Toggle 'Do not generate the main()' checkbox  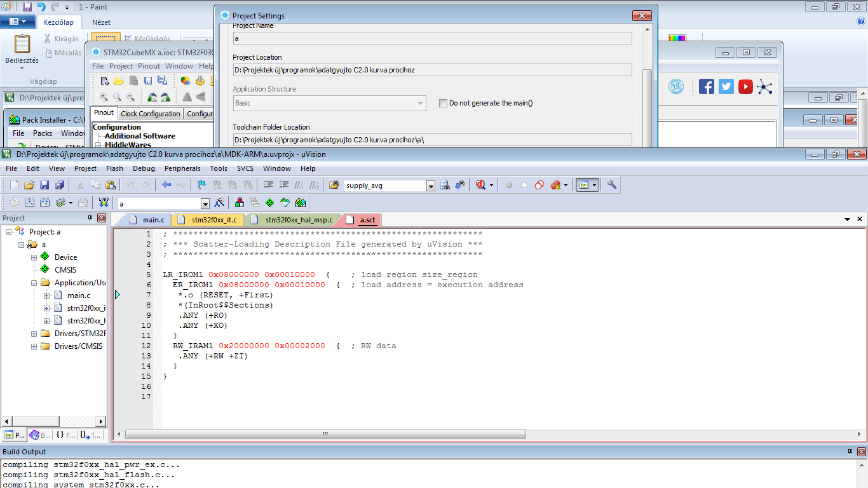click(443, 103)
